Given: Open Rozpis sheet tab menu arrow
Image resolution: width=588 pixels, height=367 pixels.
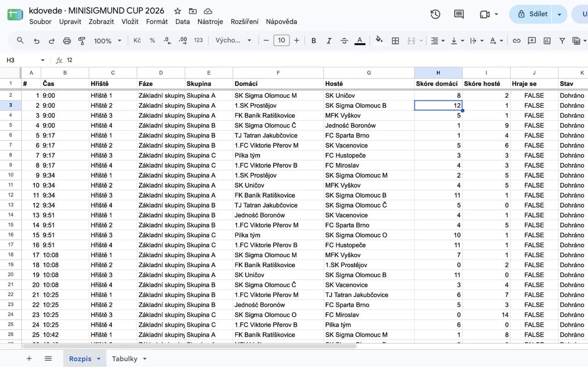Looking at the screenshot, I should 98,359.
